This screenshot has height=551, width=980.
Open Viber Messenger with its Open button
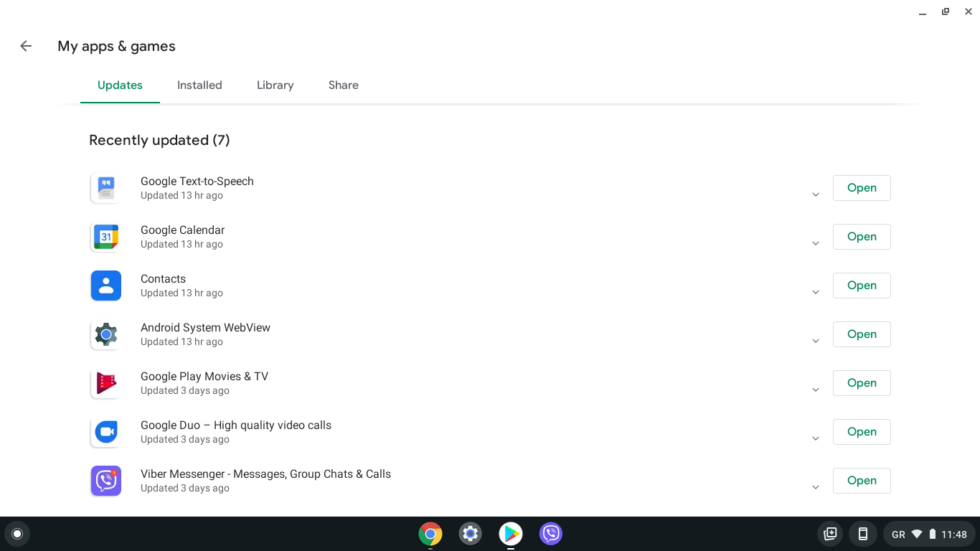click(862, 481)
